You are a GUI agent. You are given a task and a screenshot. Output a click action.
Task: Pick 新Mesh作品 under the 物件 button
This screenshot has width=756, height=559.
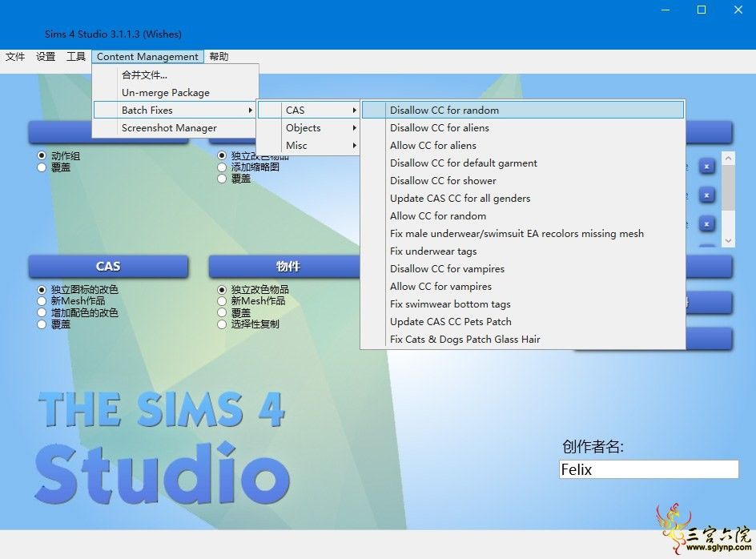[222, 301]
